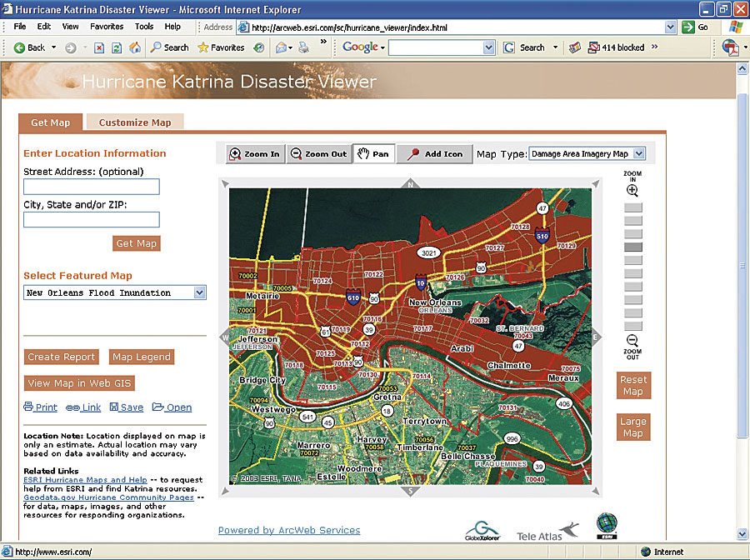Click View Map in Web GIS

tap(79, 383)
